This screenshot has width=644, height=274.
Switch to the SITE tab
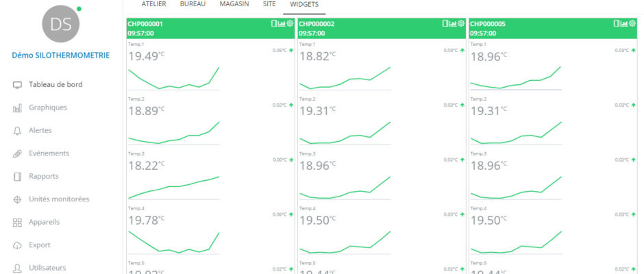[269, 4]
